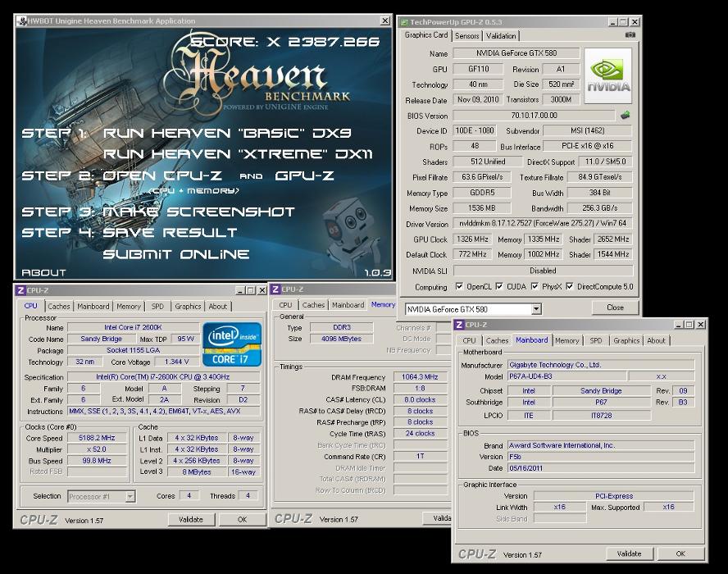Viewport: 728px width, 574px height.
Task: Click the Intel Core i7 logo badge
Action: pyautogui.click(x=232, y=344)
